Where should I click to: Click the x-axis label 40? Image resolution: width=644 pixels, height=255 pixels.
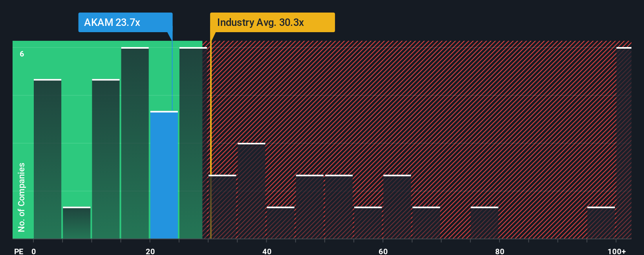(267, 251)
